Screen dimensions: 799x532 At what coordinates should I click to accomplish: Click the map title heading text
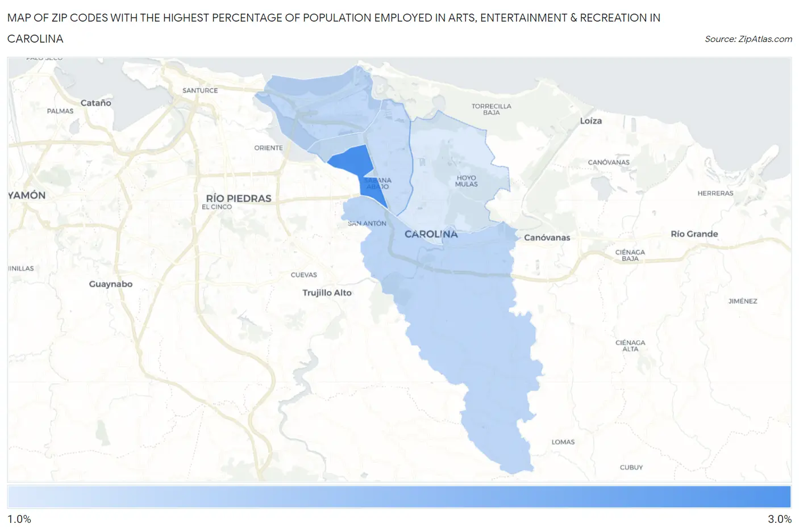334,28
